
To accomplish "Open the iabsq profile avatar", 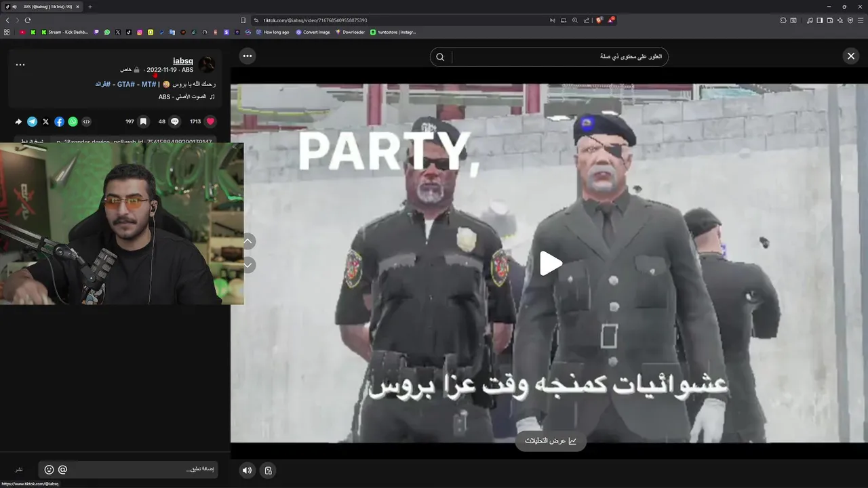I will [207, 65].
